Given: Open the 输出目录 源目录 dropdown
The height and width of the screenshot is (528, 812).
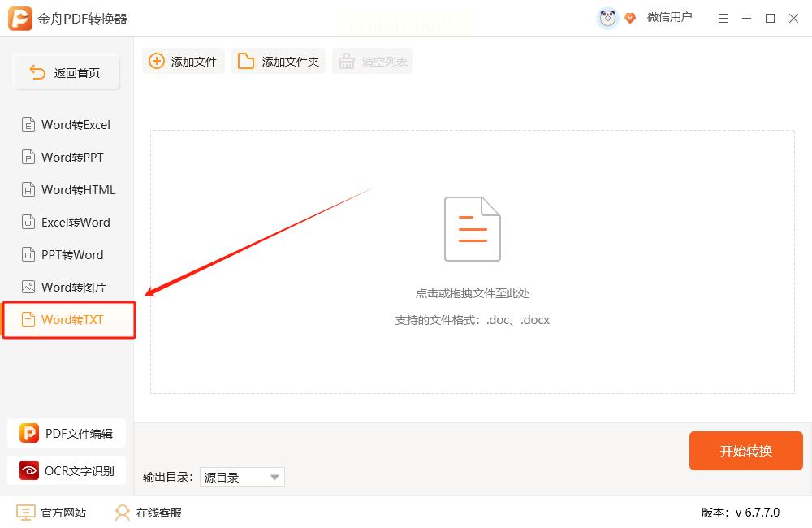Looking at the screenshot, I should tap(242, 477).
